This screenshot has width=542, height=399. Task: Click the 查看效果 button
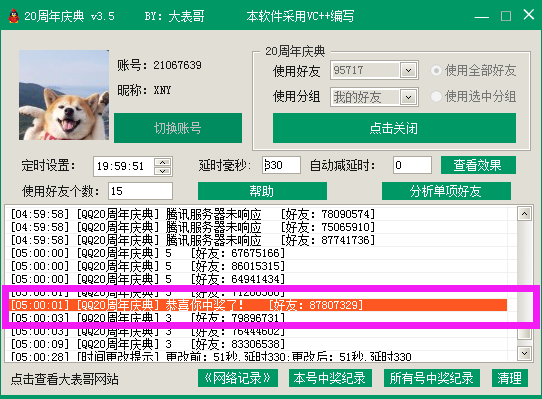[x=478, y=165]
